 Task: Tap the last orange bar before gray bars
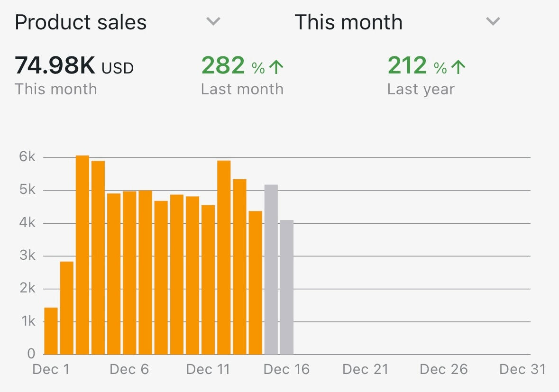click(255, 283)
